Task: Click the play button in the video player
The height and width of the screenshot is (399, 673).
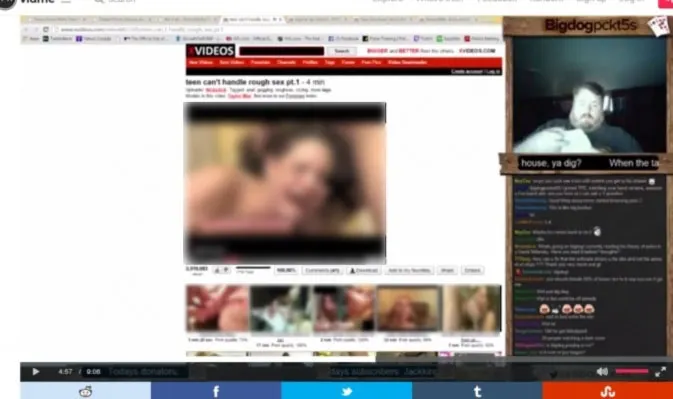Action: pyautogui.click(x=36, y=372)
